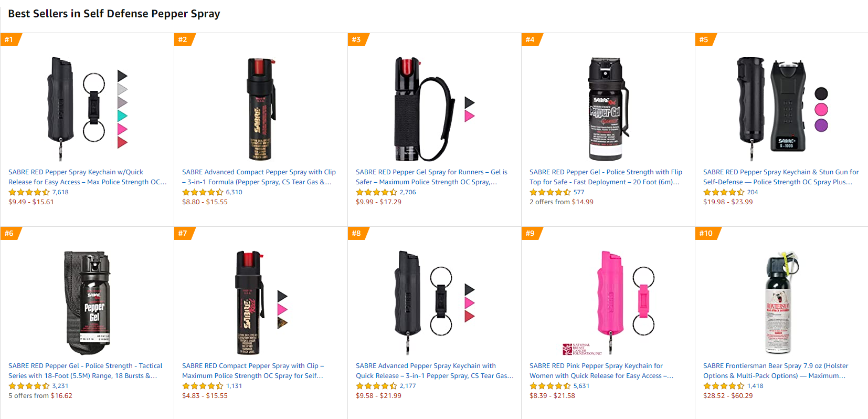Open SABRE Frontiersman Bear Spray title link
This screenshot has height=419, width=868.
click(776, 371)
